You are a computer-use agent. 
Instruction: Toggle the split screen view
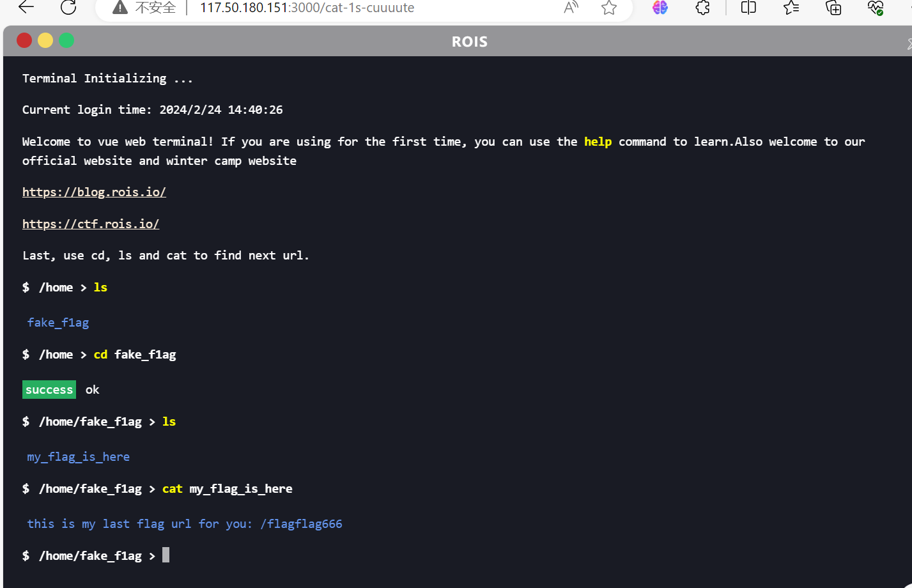[748, 8]
